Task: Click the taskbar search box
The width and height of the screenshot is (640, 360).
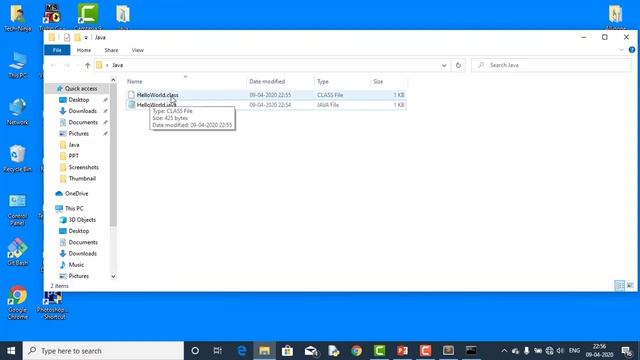Action: click(103, 351)
